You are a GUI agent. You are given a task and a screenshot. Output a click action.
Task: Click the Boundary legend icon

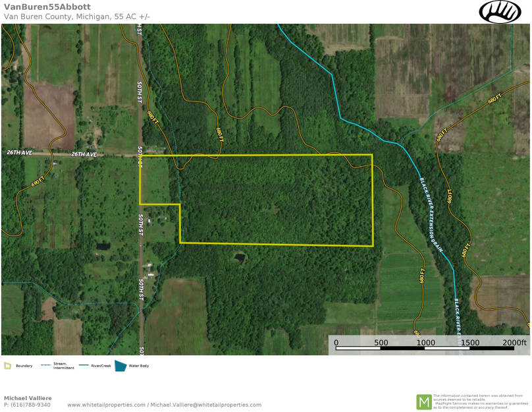click(x=8, y=367)
